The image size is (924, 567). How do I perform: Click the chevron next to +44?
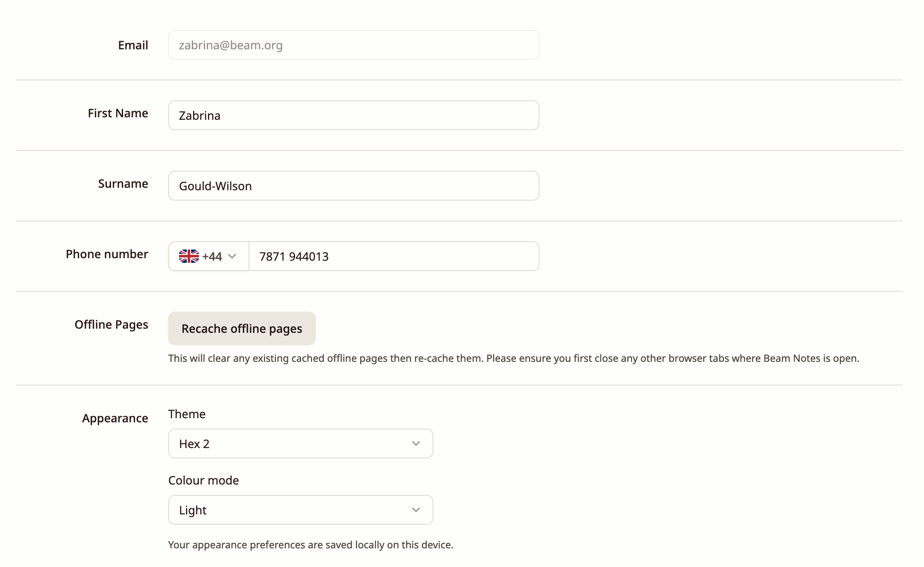pos(232,256)
